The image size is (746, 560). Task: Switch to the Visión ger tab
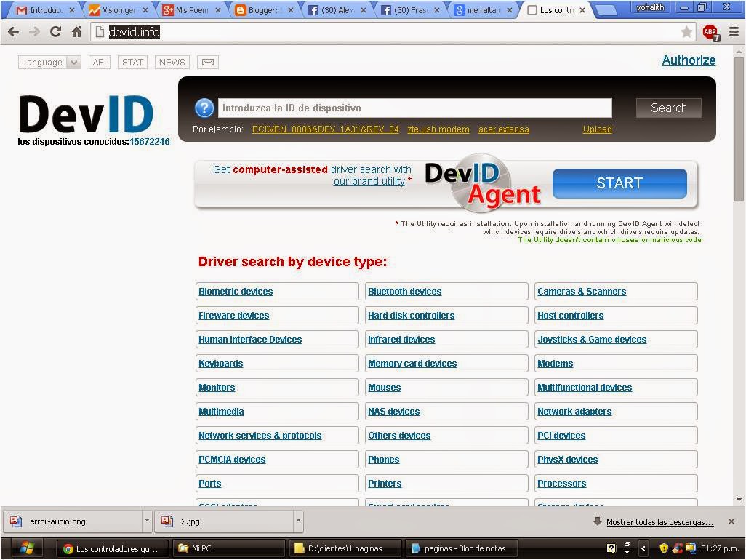pos(118,10)
